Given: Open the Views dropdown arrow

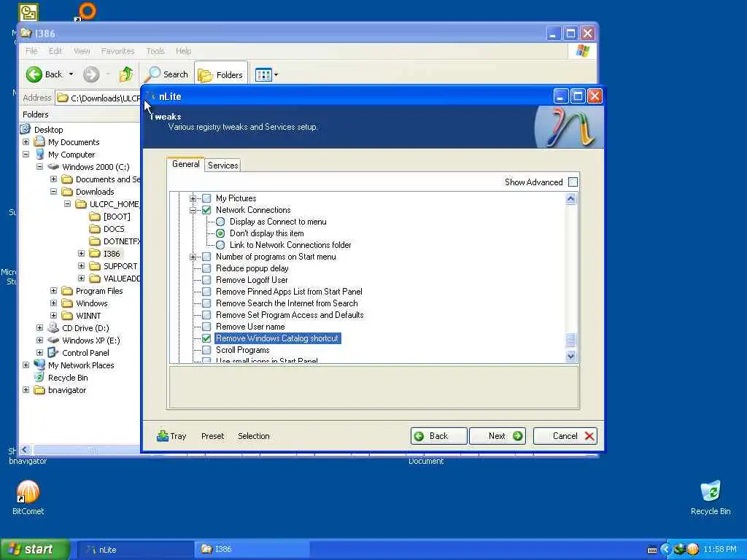Looking at the screenshot, I should tap(276, 75).
